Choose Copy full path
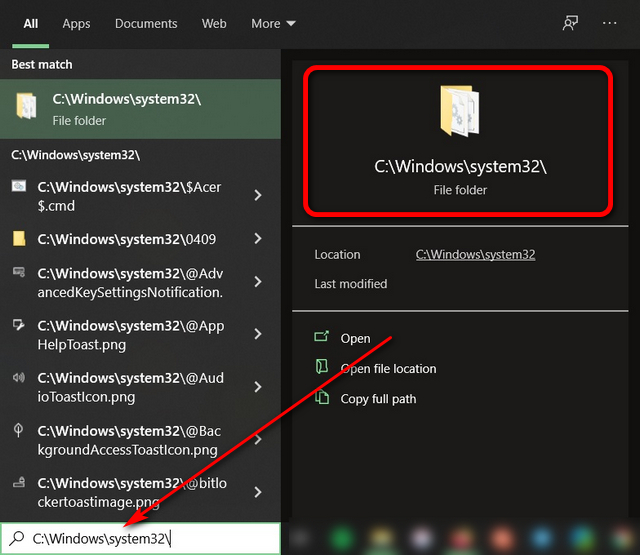640x555 pixels. (378, 399)
